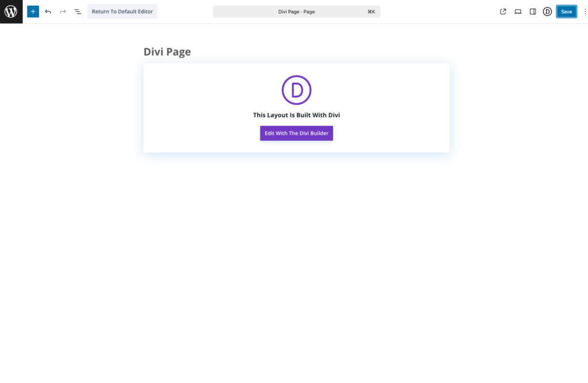Open the block inserter plus button

point(33,11)
